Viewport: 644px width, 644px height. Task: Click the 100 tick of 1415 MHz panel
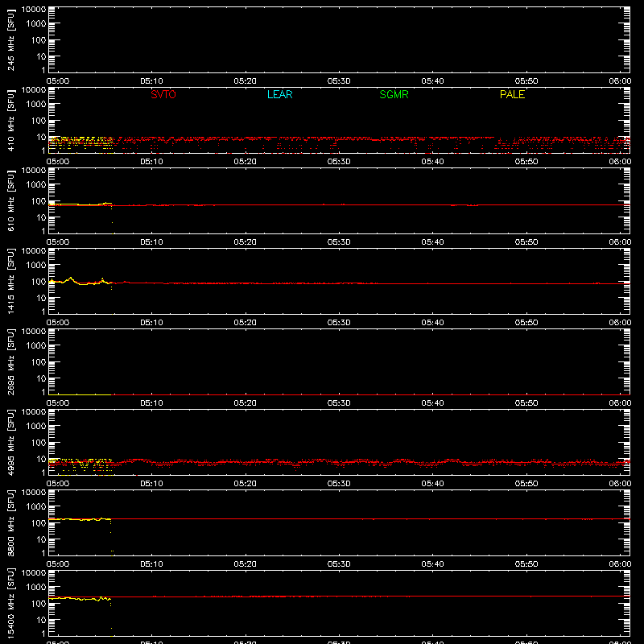click(39, 282)
